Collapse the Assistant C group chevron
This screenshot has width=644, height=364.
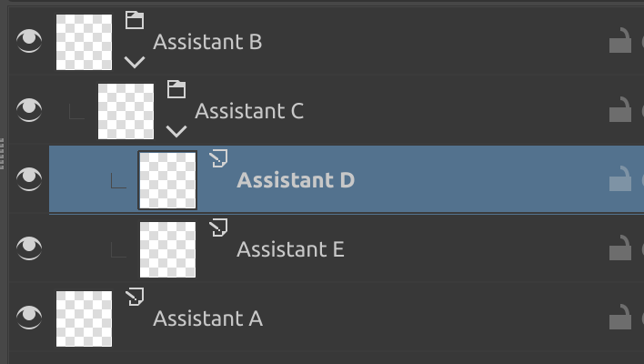(x=176, y=131)
